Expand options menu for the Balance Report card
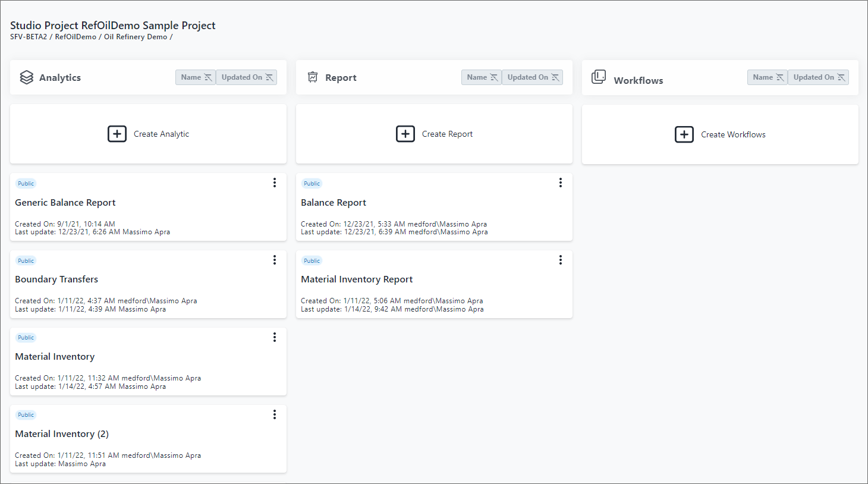Viewport: 868px width, 484px height. [x=561, y=183]
